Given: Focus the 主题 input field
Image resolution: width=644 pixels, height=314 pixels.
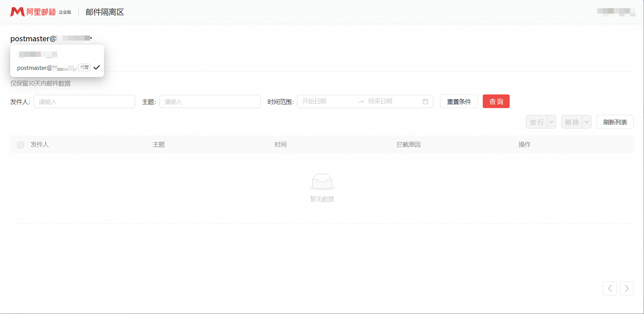Looking at the screenshot, I should click(210, 102).
